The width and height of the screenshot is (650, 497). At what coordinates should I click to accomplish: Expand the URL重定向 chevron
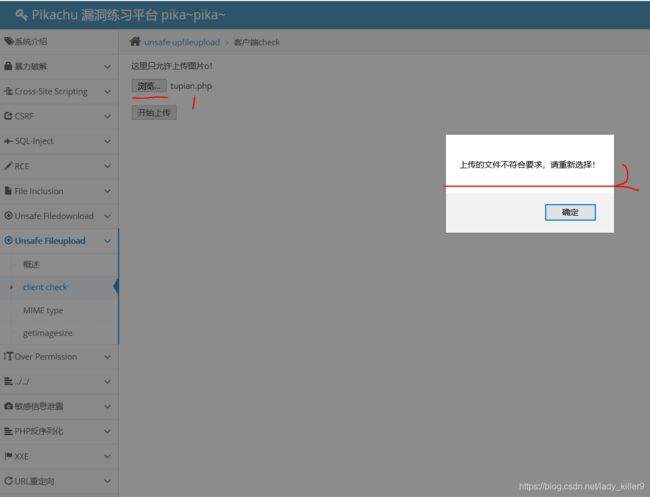[107, 481]
